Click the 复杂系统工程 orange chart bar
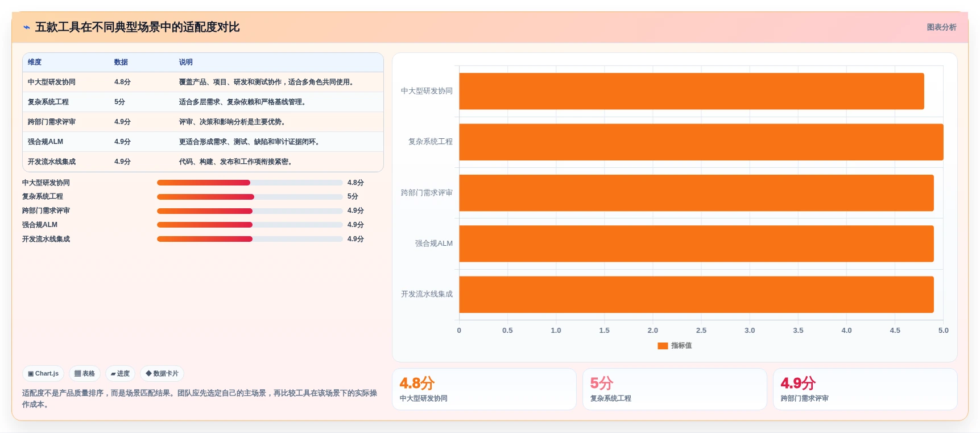This screenshot has height=433, width=980. (701, 142)
